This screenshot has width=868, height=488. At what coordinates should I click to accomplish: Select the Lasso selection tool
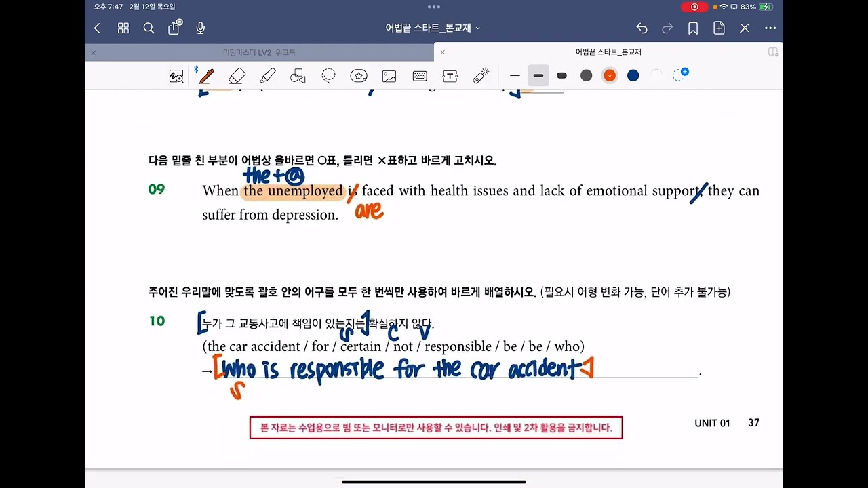pyautogui.click(x=328, y=76)
